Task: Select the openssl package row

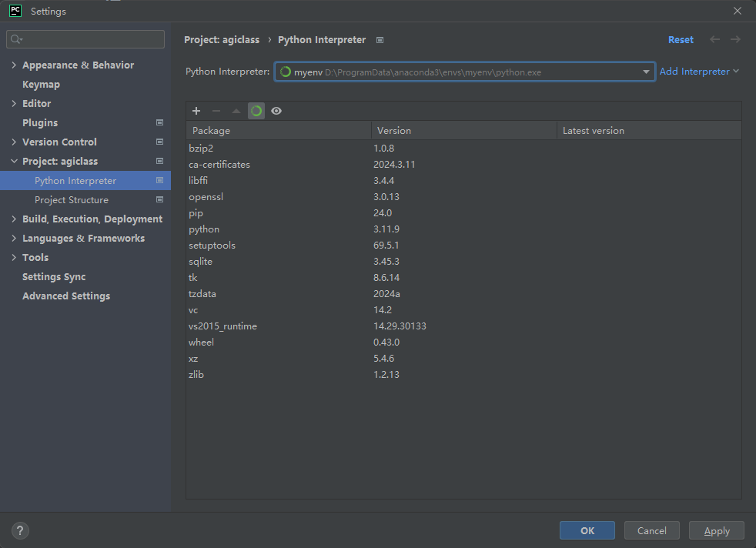Action: pos(463,196)
